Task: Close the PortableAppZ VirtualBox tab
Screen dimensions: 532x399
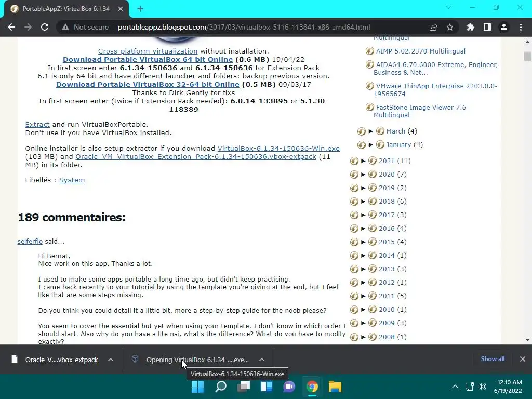Action: pyautogui.click(x=121, y=9)
